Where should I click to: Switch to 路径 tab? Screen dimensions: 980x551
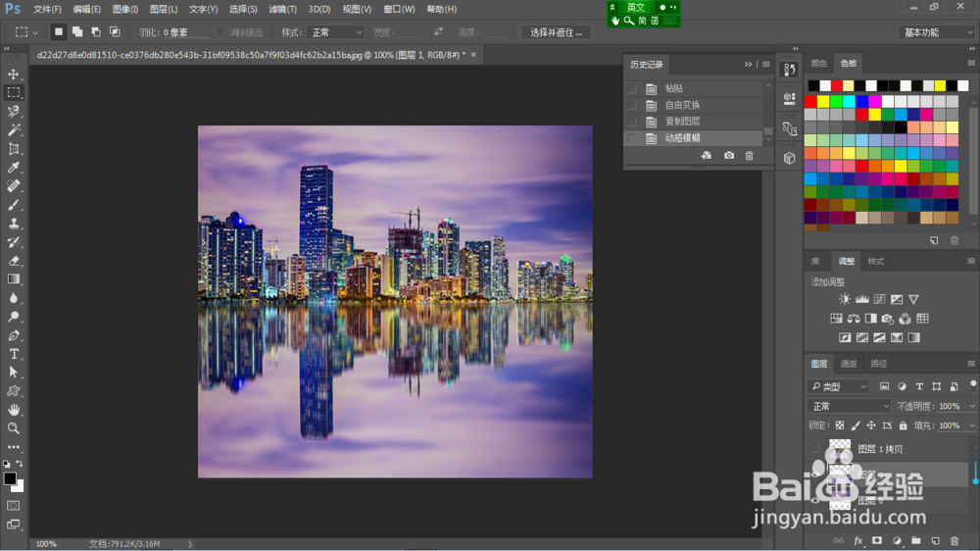tap(878, 364)
